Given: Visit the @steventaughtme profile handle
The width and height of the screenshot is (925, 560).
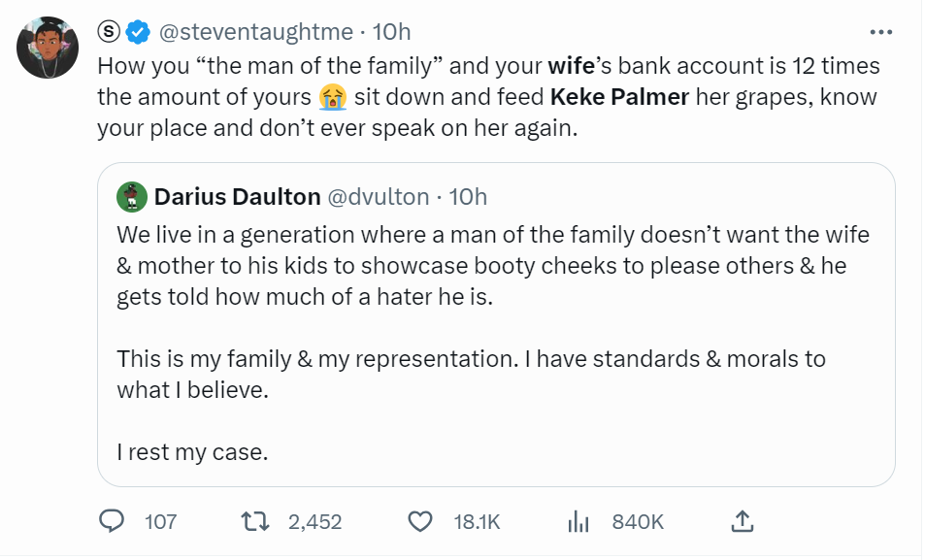Looking at the screenshot, I should click(254, 32).
